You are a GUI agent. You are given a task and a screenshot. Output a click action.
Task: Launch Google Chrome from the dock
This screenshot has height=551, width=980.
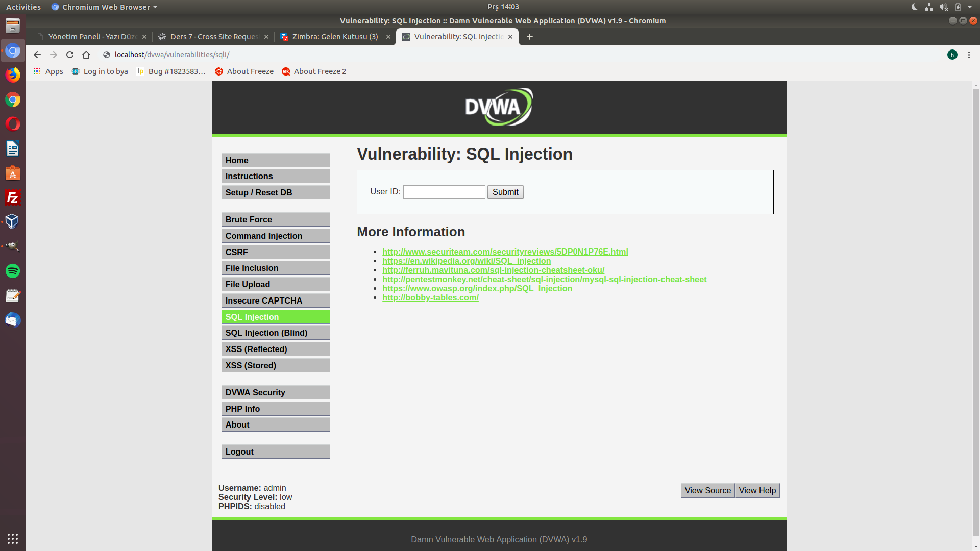[x=13, y=99]
